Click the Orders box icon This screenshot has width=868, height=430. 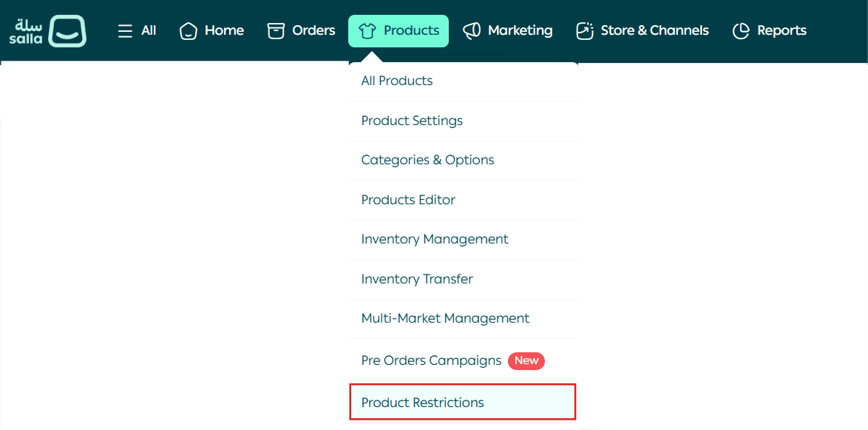click(276, 31)
